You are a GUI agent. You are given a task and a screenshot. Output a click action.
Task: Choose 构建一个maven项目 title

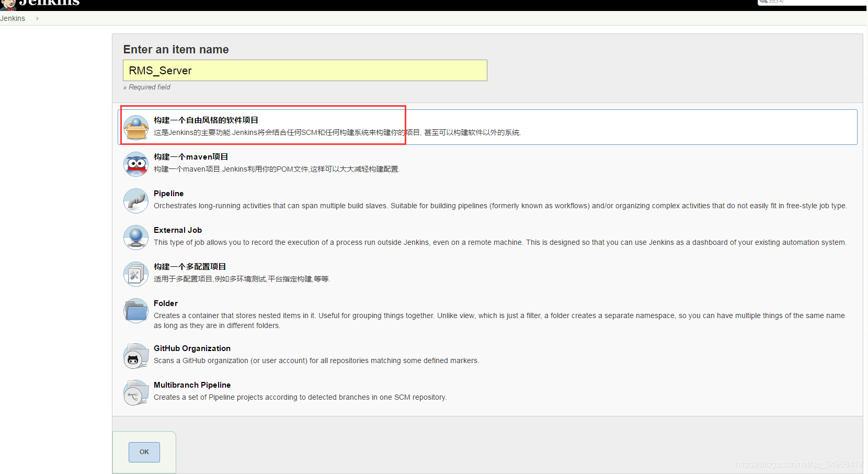pos(191,156)
